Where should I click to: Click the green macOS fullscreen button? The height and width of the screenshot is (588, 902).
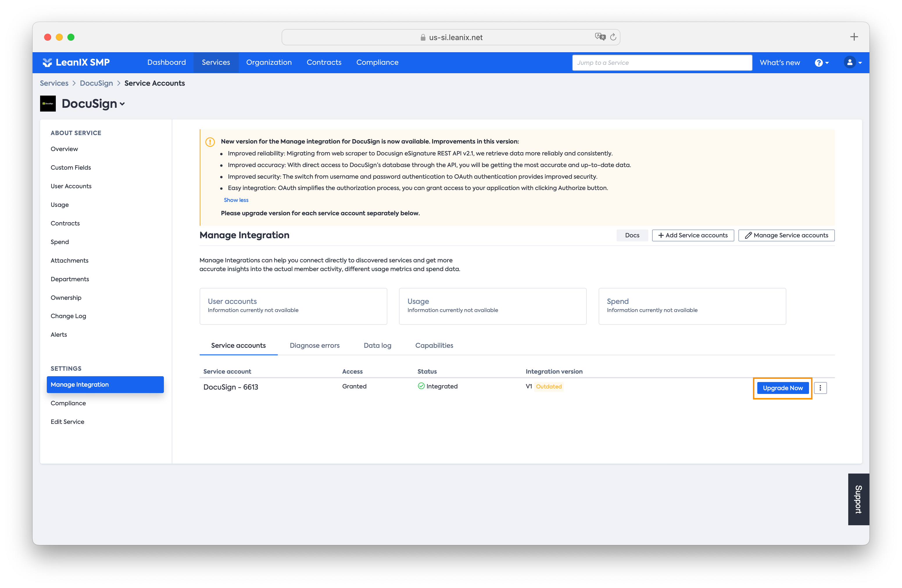coord(71,37)
